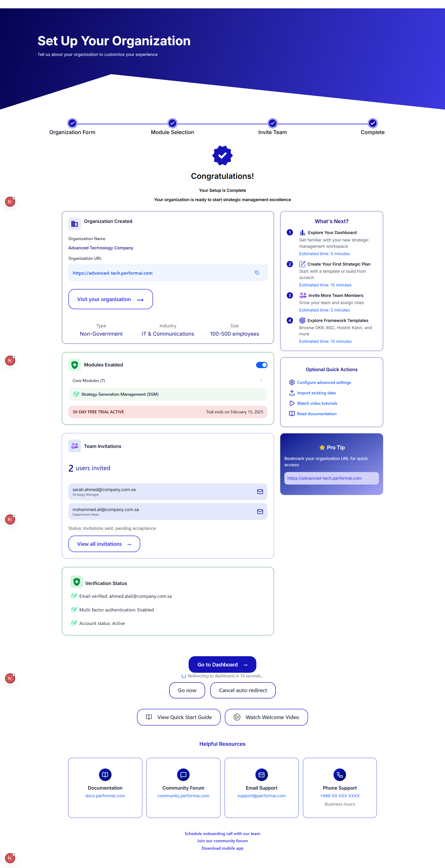Click the organization URL field in the Pro Tip card
Image resolution: width=445 pixels, height=868 pixels.
pos(331,478)
